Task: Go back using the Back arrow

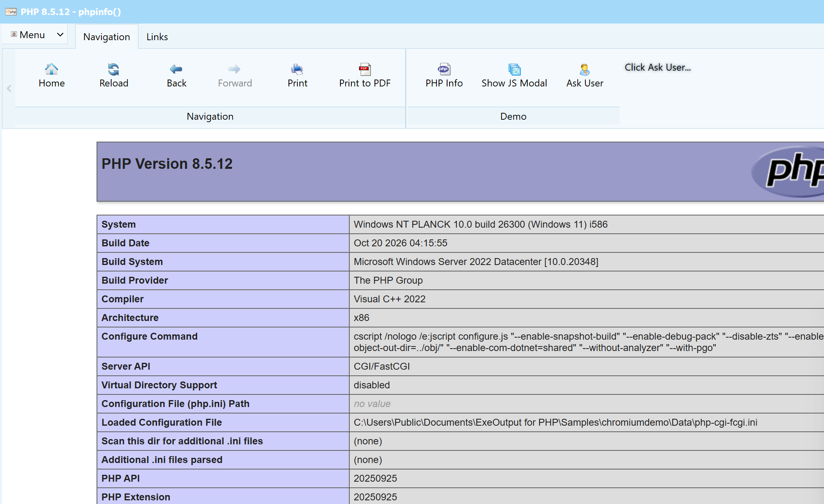Action: pyautogui.click(x=176, y=69)
